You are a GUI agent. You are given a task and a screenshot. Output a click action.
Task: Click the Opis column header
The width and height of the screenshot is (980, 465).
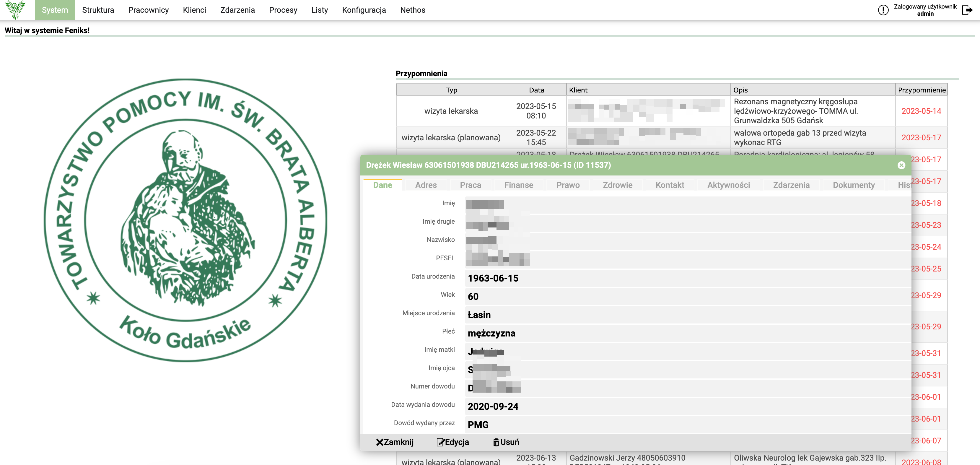(813, 90)
